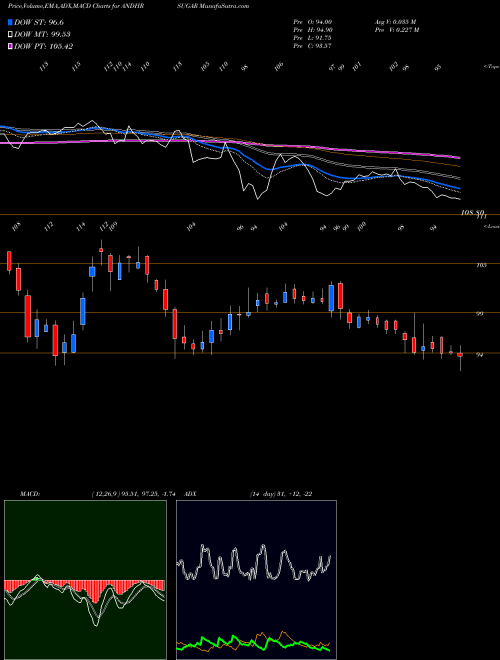500x660 pixels.
Task: Click the 108.80 price level label
Action: [473, 213]
